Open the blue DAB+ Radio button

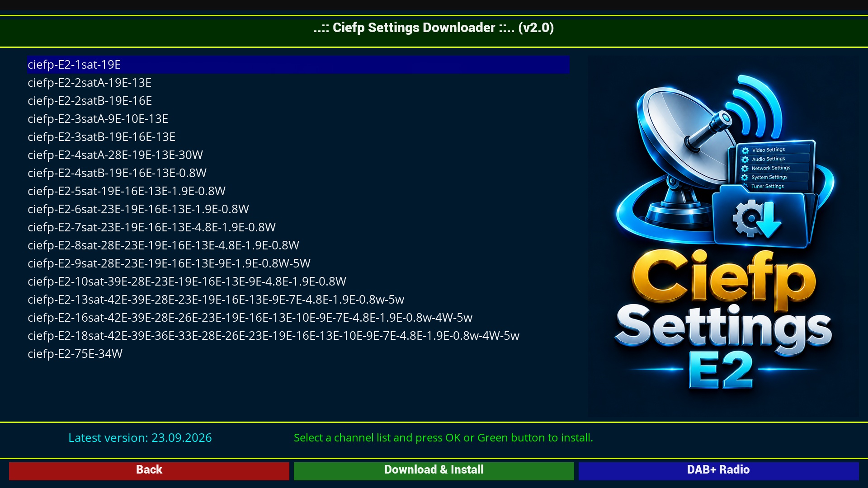pos(719,470)
